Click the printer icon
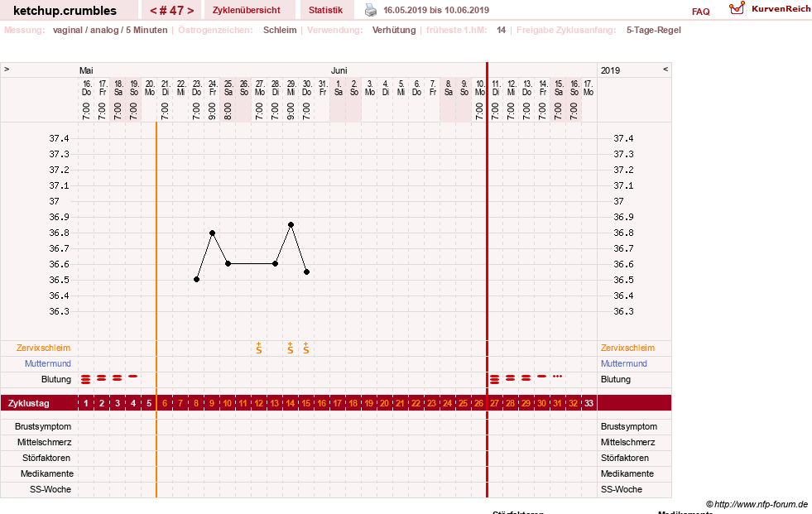 click(x=371, y=10)
